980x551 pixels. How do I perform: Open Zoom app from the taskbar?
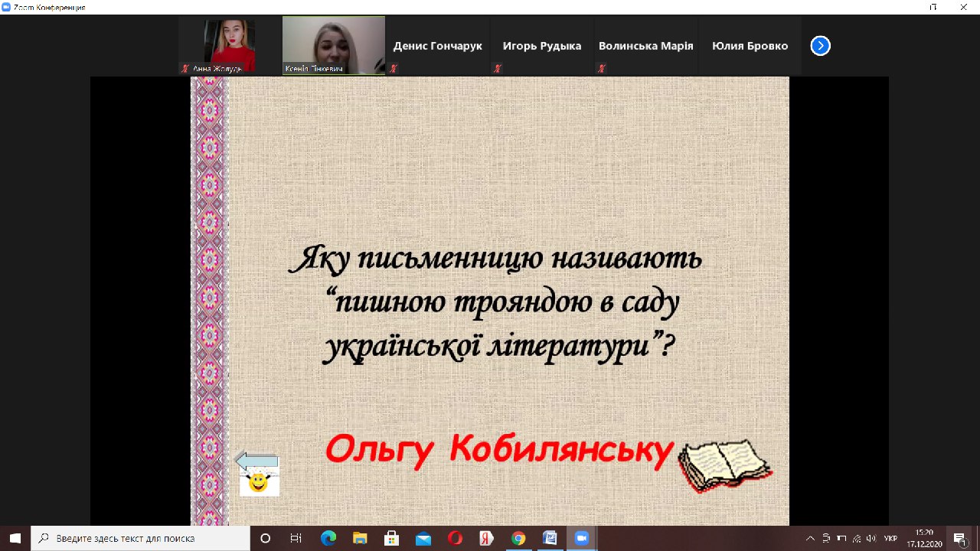580,538
